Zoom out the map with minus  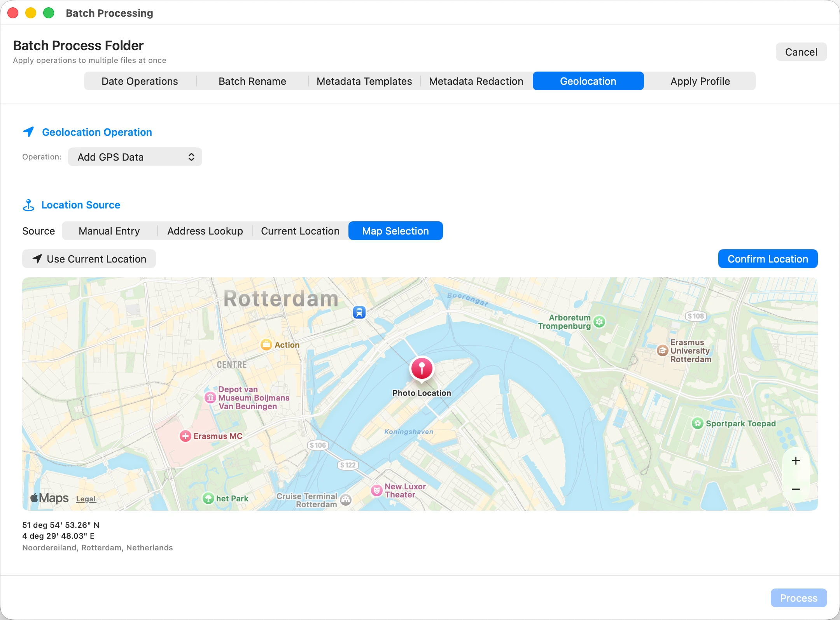796,489
